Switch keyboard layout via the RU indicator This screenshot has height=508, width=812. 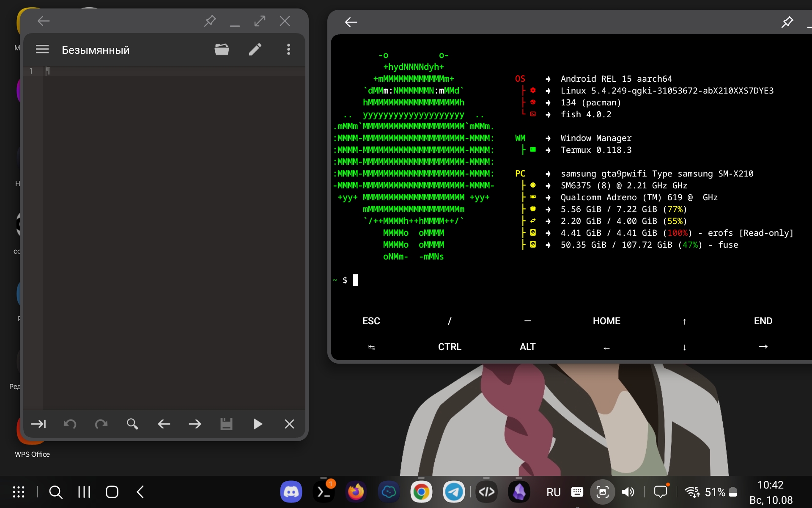coord(553,491)
